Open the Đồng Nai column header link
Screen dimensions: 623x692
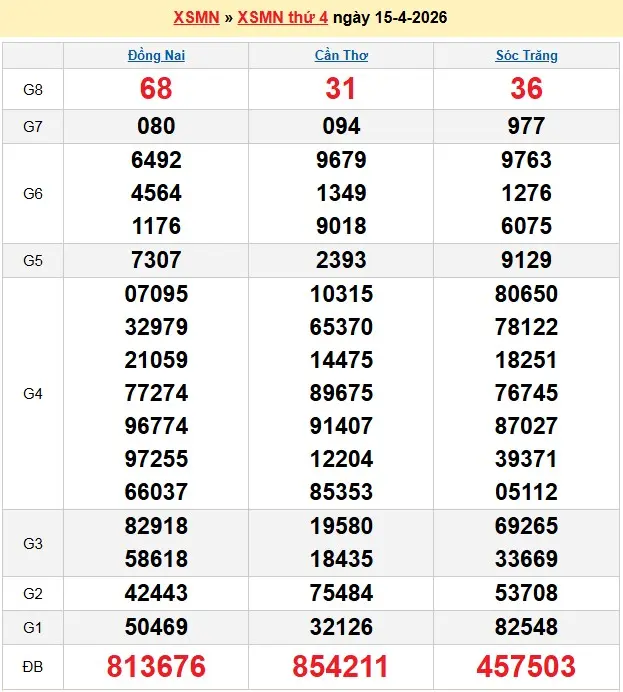point(156,55)
